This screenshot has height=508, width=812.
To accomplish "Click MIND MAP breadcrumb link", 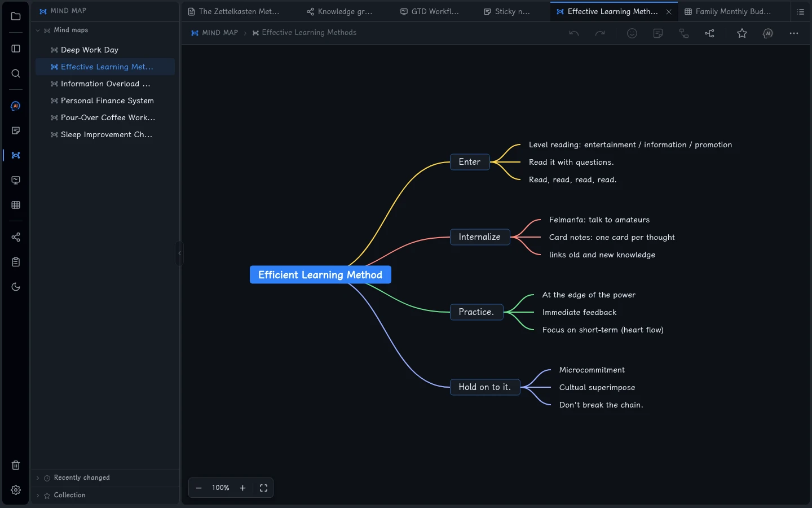I will click(214, 33).
